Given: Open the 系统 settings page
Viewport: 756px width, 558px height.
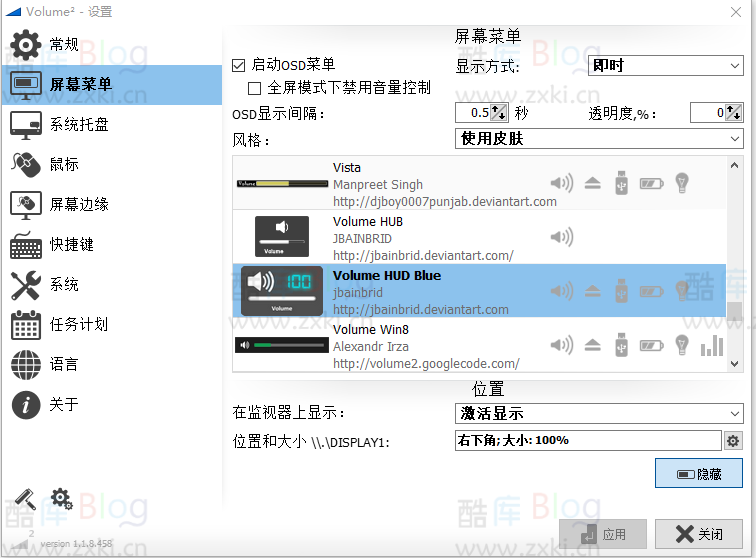Looking at the screenshot, I should pos(111,285).
